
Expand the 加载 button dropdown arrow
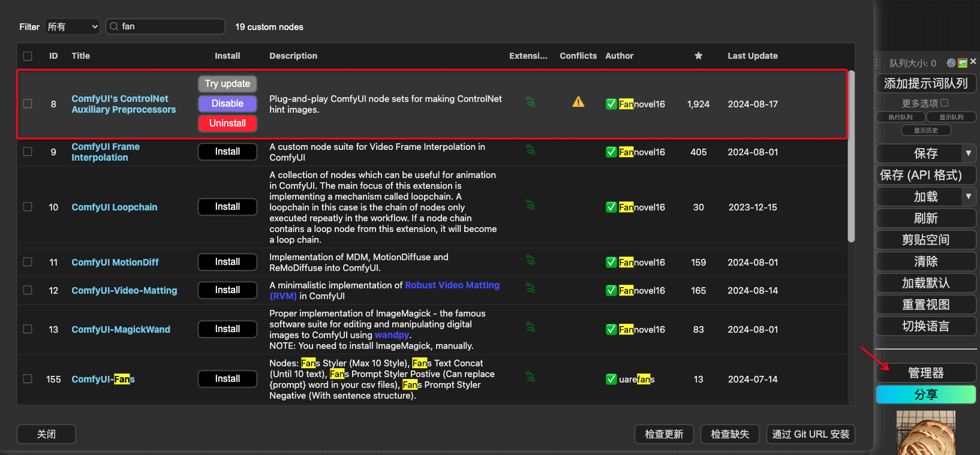tap(968, 197)
